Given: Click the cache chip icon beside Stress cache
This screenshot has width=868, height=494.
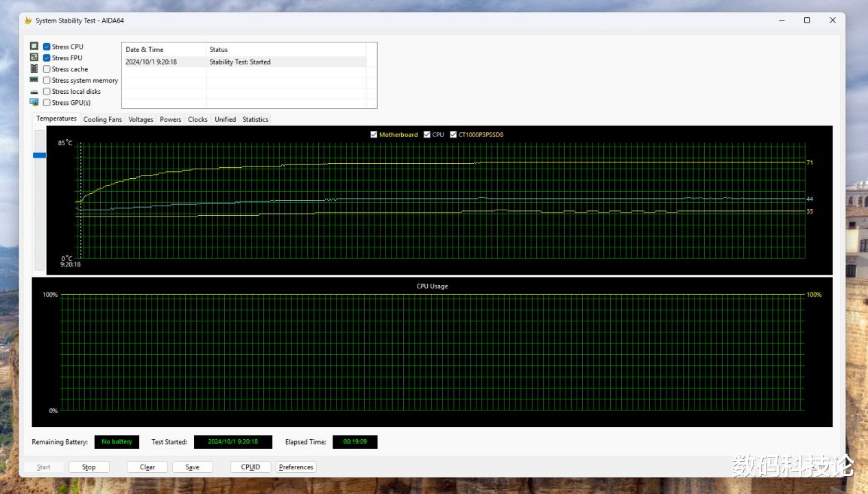Looking at the screenshot, I should click(x=34, y=69).
